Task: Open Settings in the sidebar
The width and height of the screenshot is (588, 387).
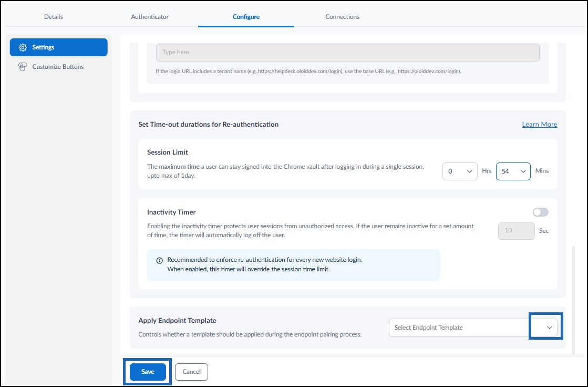Action: point(58,47)
